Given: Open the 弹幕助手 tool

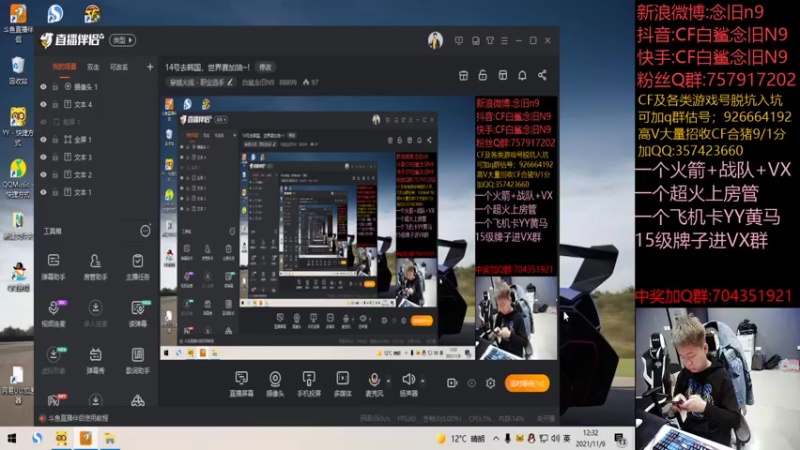Looking at the screenshot, I should click(54, 267).
